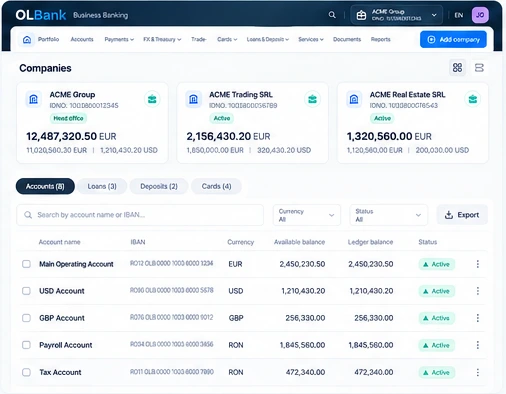The height and width of the screenshot is (394, 506).
Task: Tick the Main Operating Account checkbox
Action: click(26, 264)
